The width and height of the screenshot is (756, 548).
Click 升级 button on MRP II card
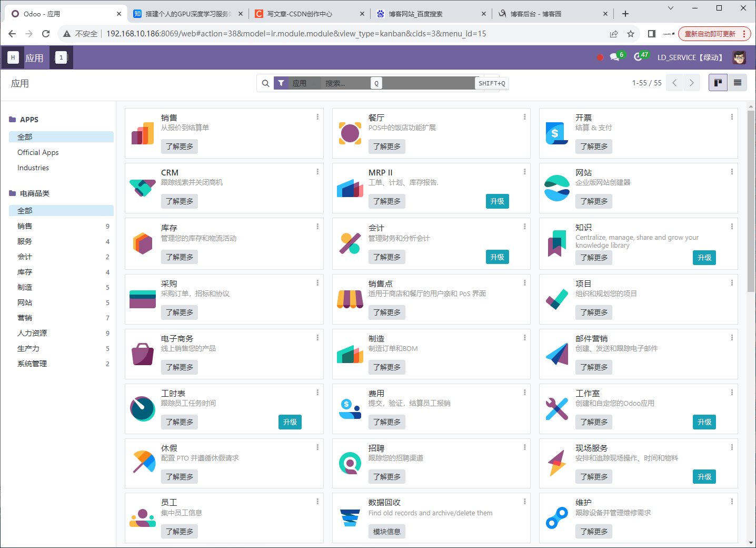click(x=497, y=201)
